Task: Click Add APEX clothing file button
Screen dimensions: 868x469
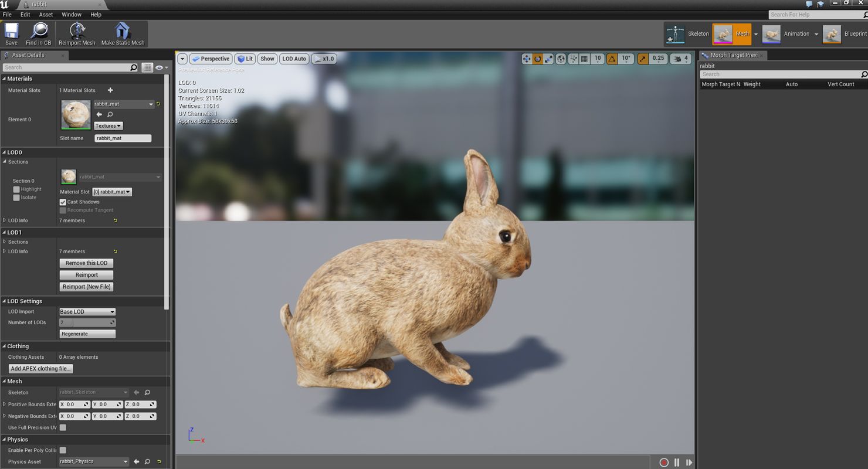Action: (x=40, y=369)
